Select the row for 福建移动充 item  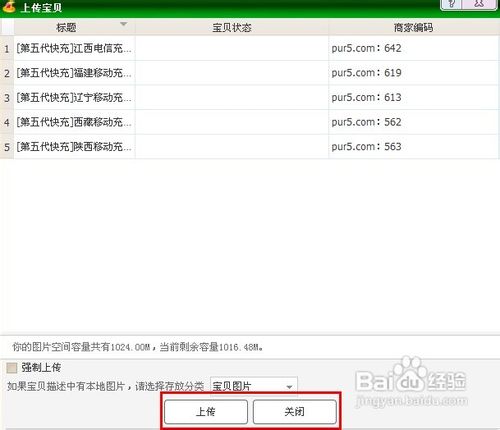coord(250,73)
